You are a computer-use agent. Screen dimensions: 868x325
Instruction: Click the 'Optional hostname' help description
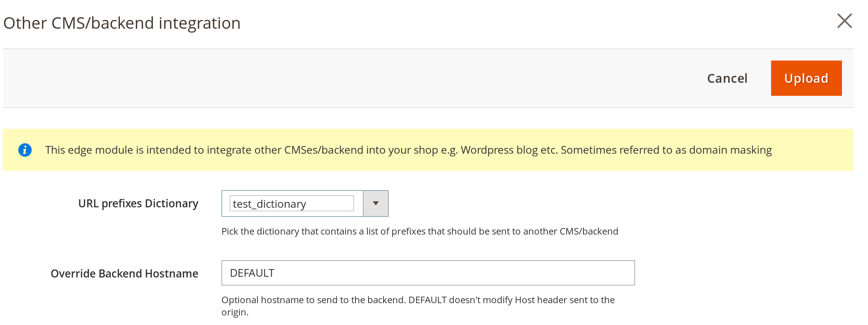pos(418,300)
